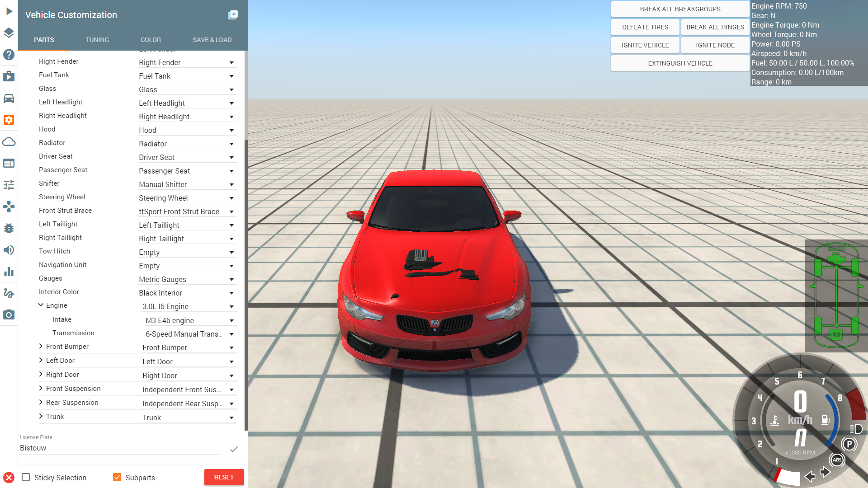Open the Shifter dropdown showing Manual Shifter
Image resolution: width=868 pixels, height=488 pixels.
187,184
